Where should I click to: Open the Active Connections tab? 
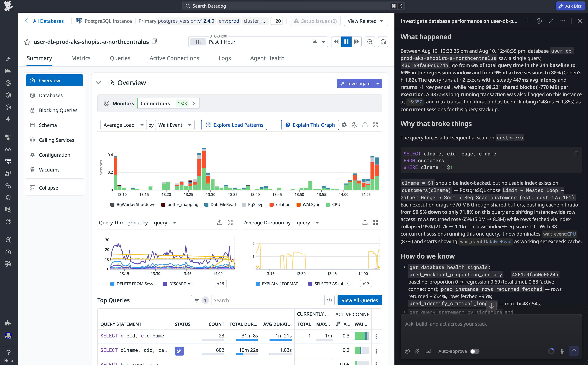coord(174,58)
